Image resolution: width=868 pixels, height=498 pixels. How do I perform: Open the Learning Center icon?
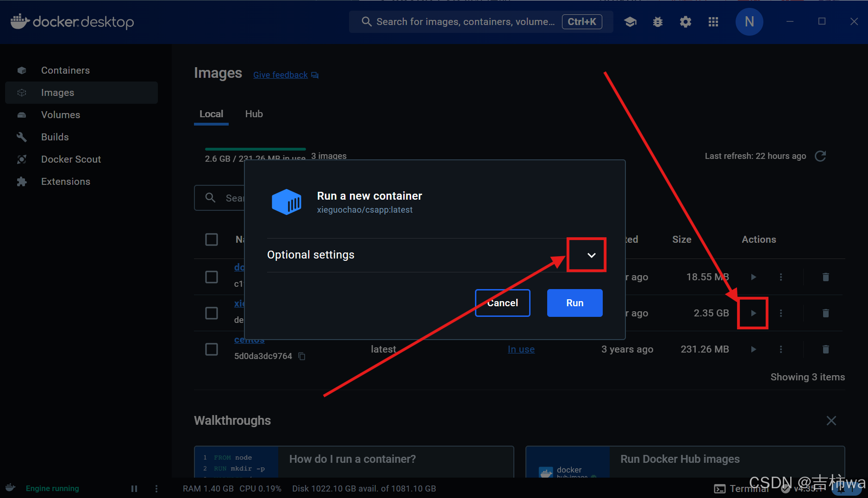[630, 21]
